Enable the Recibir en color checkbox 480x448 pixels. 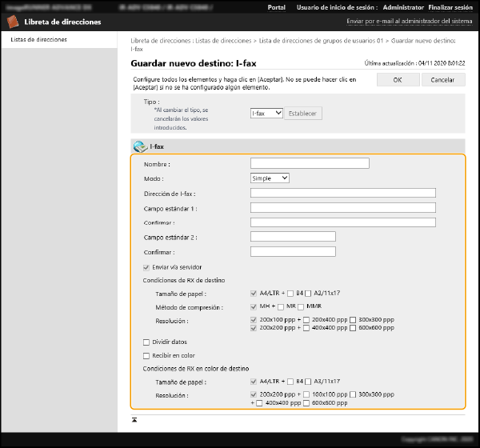point(146,355)
